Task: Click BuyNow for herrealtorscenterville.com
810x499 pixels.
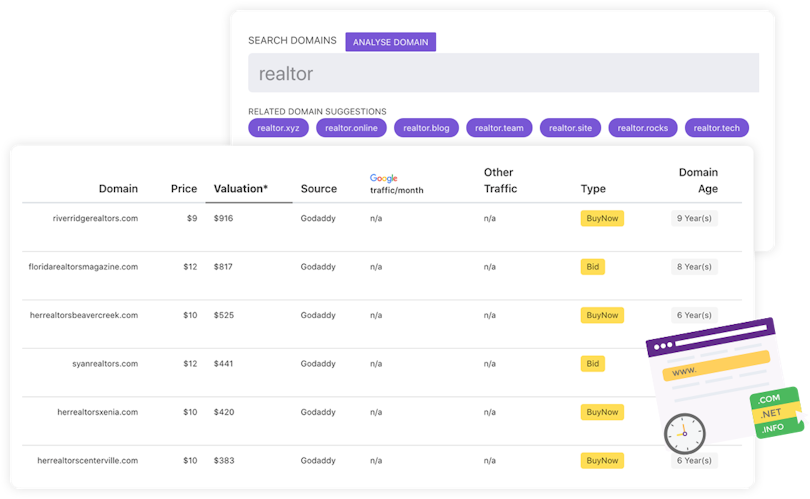Action: coord(602,460)
